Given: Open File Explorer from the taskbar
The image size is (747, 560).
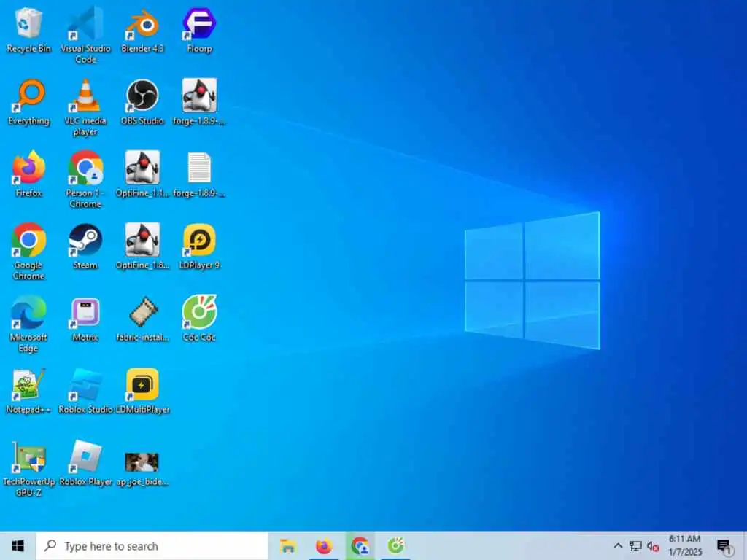Looking at the screenshot, I should (x=288, y=545).
